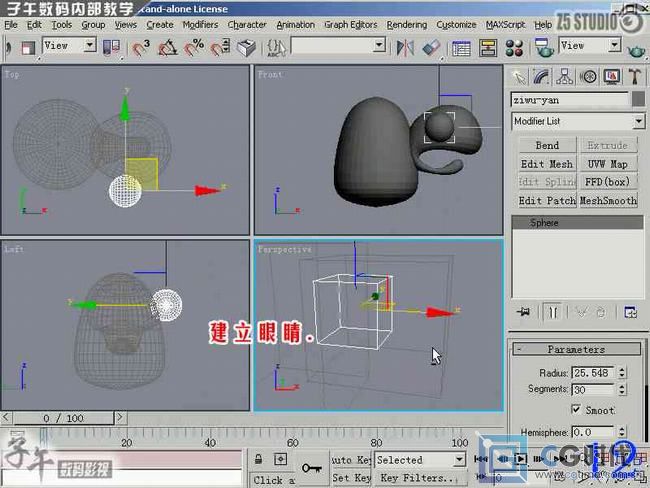Click the Radius value field
The height and width of the screenshot is (488, 650).
pos(594,373)
